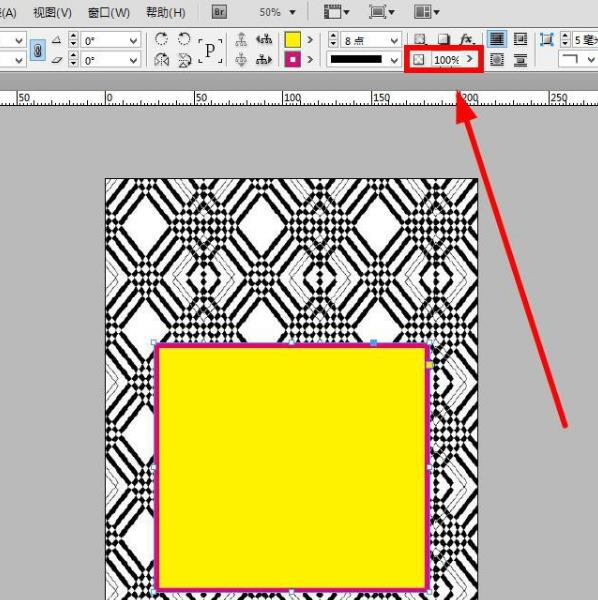This screenshot has height=600, width=598.
Task: Open the view options dropdown
Action: 336,12
